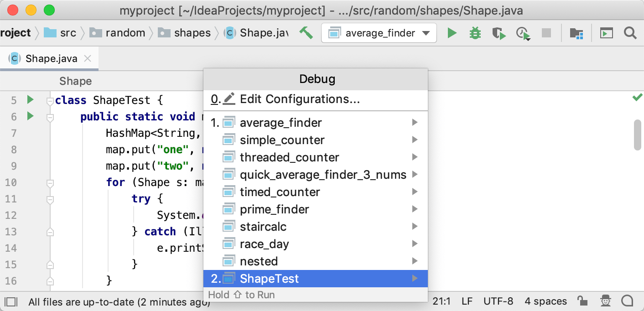
Task: Open Search Everywhere magnifier icon
Action: coord(630,33)
